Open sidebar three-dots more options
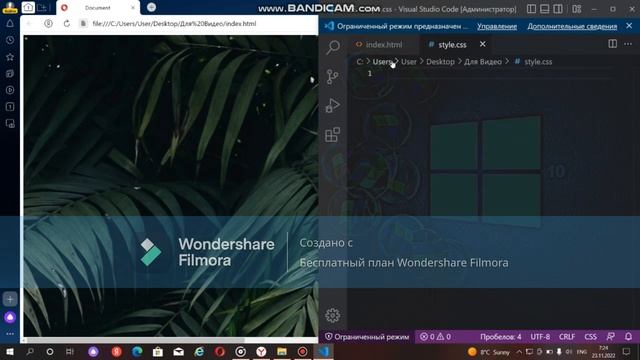This screenshot has height=360, width=640. pos(10,333)
